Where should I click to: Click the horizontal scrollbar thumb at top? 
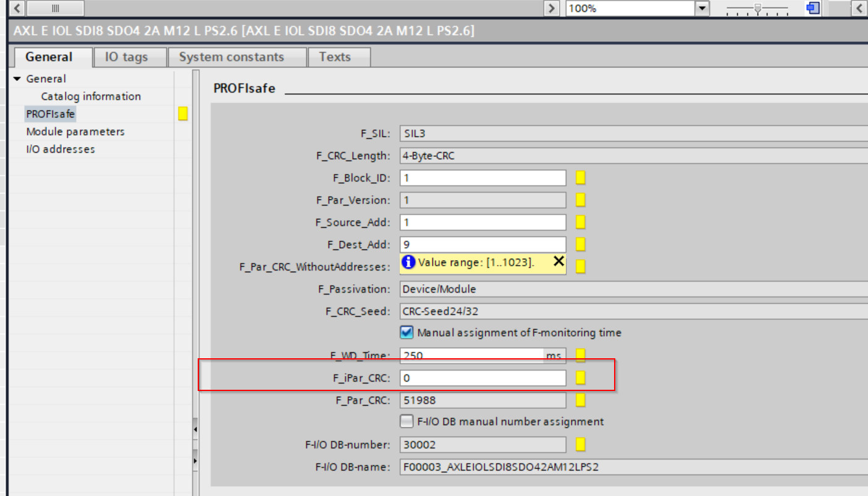[54, 9]
